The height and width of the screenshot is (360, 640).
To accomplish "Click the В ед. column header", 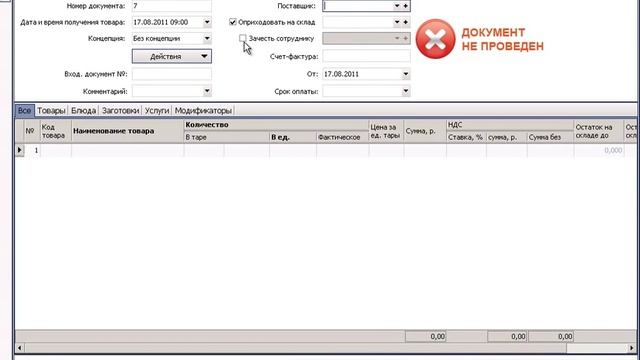I will tap(293, 137).
